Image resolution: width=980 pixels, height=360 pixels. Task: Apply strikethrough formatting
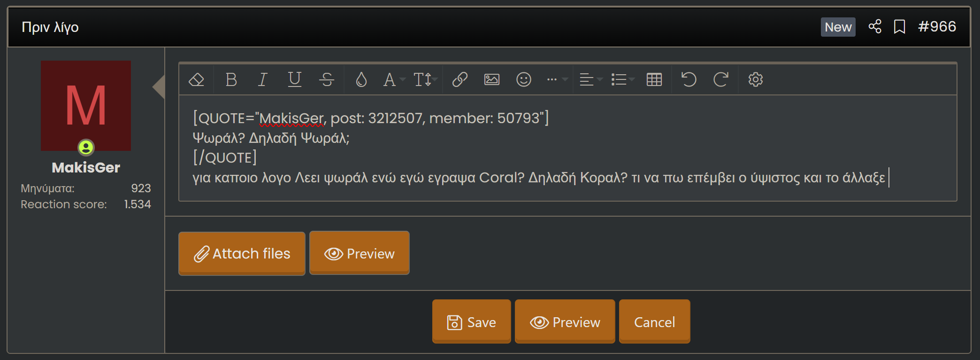click(327, 79)
